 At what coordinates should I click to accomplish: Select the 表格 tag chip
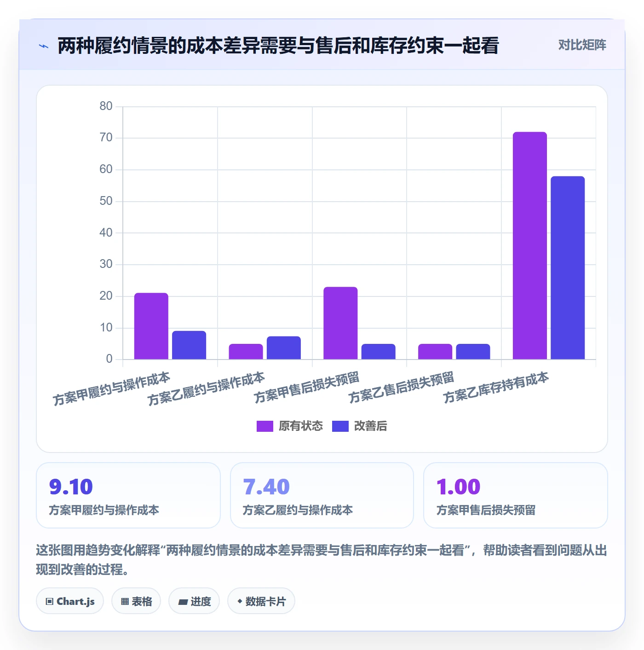[136, 601]
